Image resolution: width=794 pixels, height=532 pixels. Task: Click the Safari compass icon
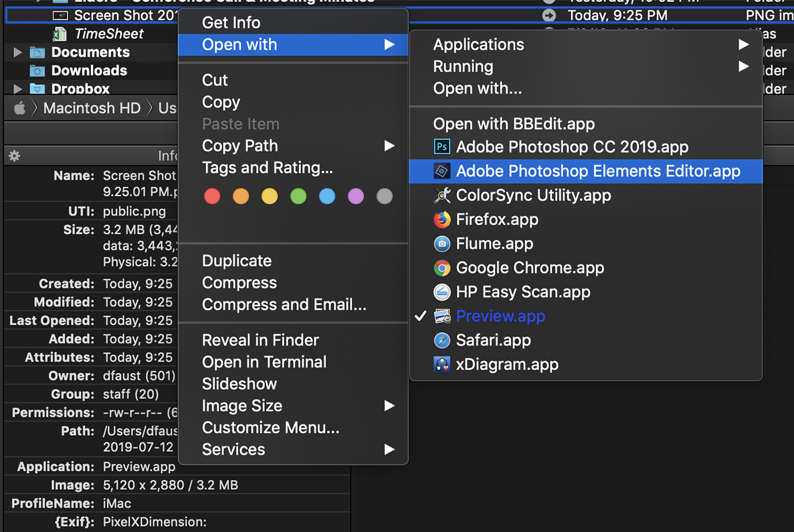pyautogui.click(x=441, y=340)
